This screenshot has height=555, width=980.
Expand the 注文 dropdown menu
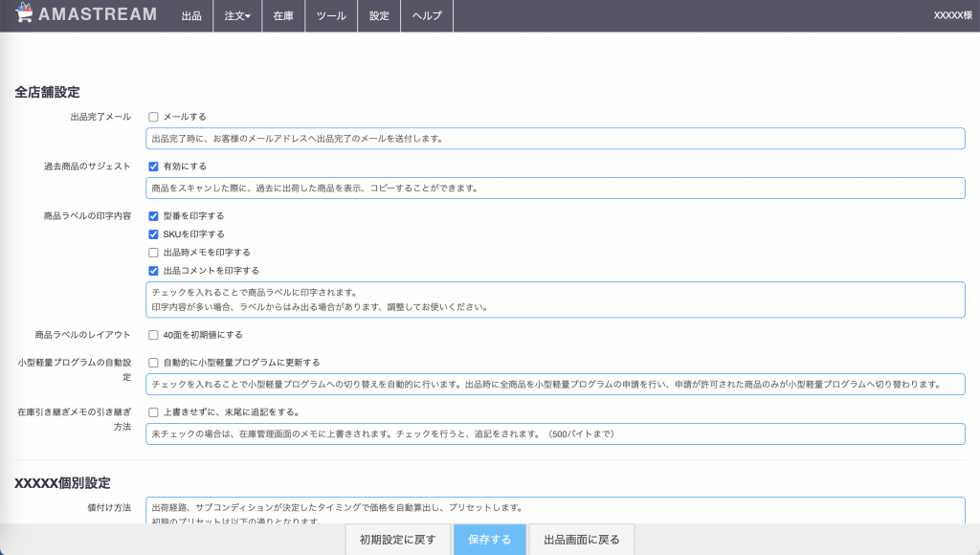point(237,15)
